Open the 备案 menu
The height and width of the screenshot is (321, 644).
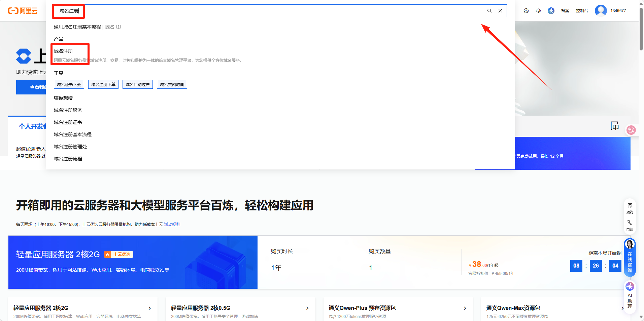coord(565,11)
